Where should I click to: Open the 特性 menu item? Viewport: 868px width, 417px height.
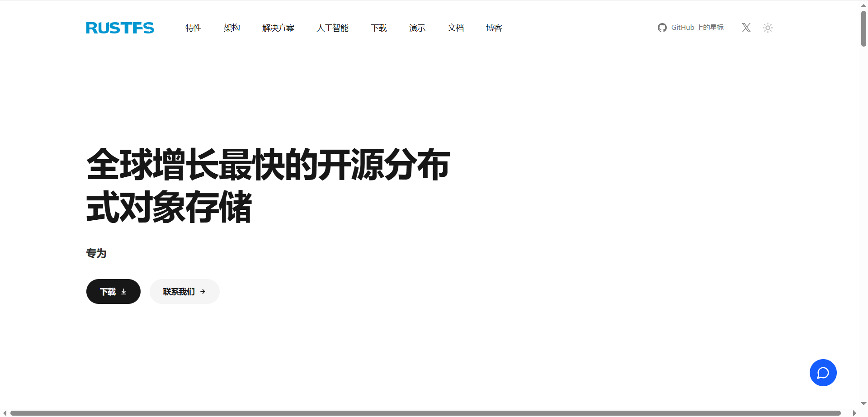click(x=193, y=28)
